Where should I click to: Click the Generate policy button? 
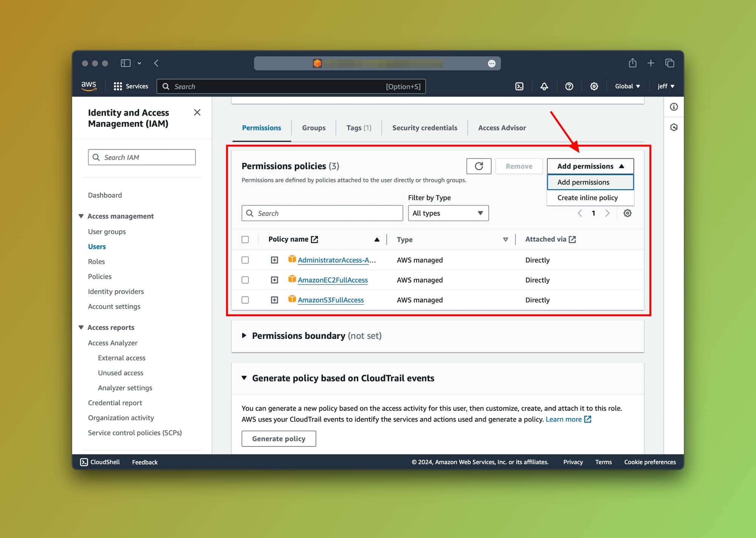pyautogui.click(x=279, y=438)
